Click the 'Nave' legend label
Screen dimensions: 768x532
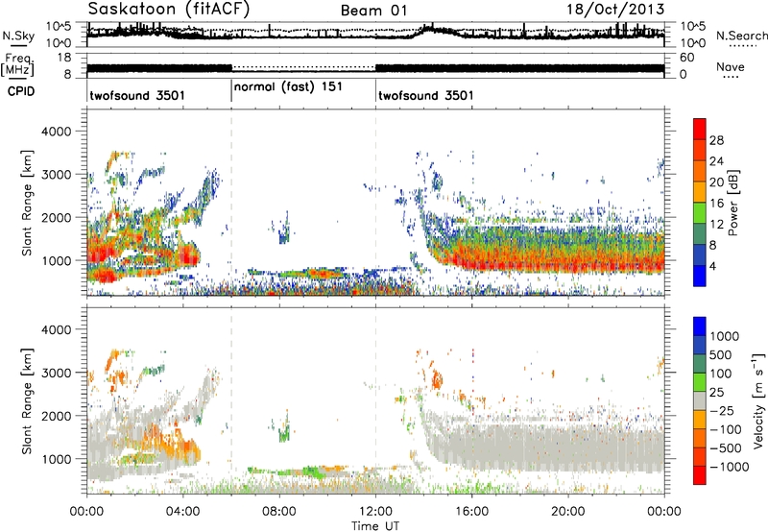pyautogui.click(x=731, y=66)
